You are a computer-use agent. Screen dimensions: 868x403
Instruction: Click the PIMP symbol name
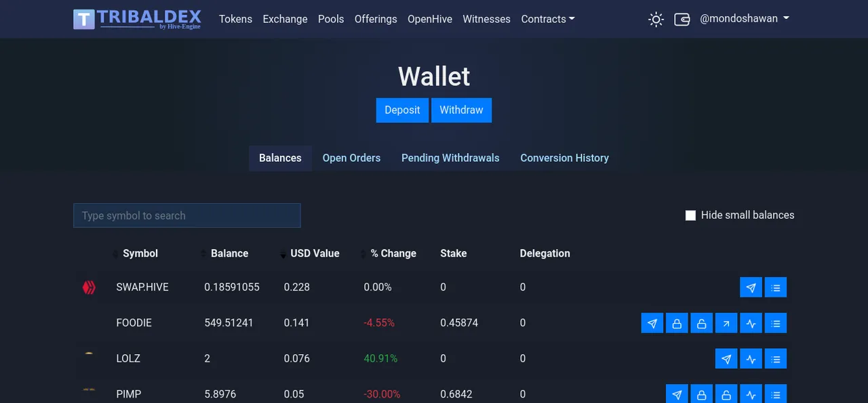pos(129,394)
